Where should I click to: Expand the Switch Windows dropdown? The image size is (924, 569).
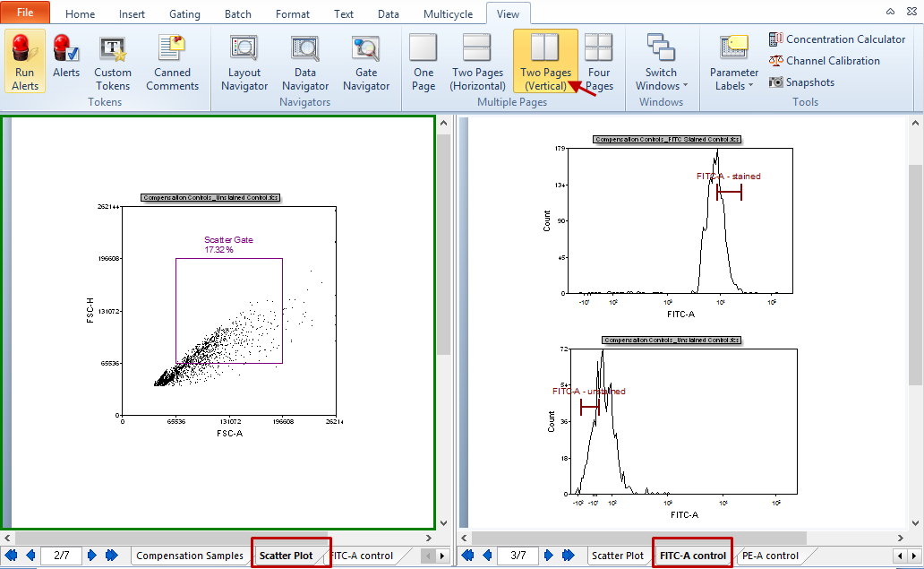(662, 61)
